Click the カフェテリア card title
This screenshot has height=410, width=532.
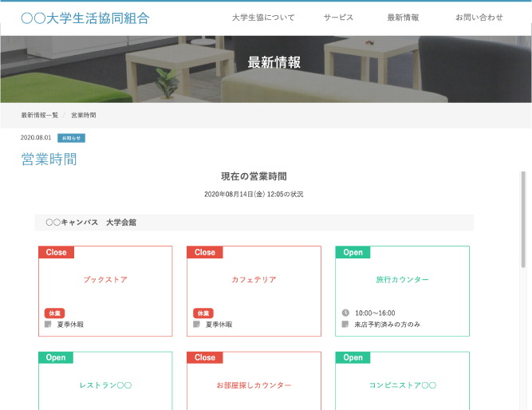coord(254,280)
